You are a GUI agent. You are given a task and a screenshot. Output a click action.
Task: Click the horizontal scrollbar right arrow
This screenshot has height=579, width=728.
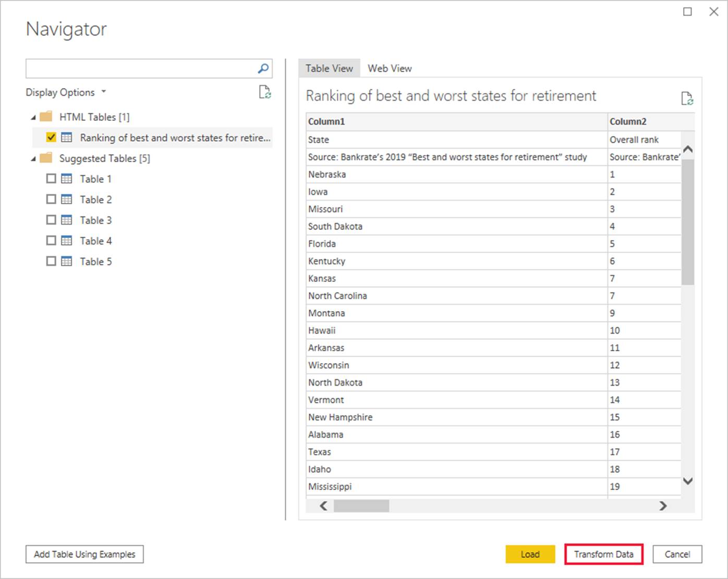point(663,506)
